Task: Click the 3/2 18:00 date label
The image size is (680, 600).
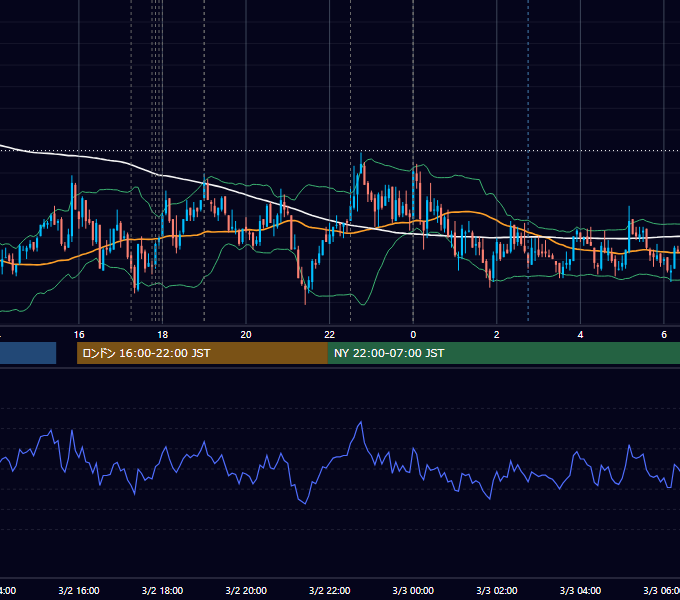Action: [162, 590]
